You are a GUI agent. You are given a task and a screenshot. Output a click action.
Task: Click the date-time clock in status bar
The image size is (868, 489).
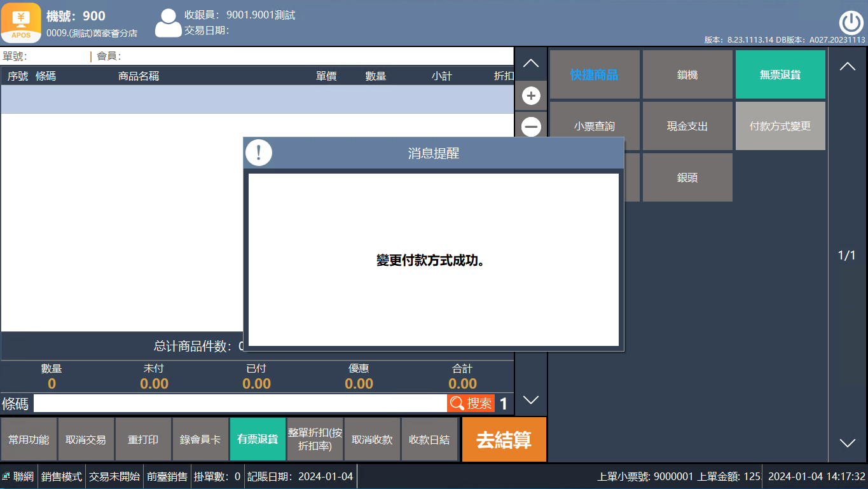click(x=816, y=477)
